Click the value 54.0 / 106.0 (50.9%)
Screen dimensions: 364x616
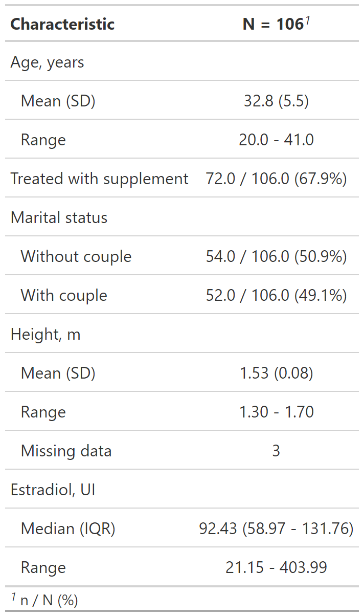[276, 257]
